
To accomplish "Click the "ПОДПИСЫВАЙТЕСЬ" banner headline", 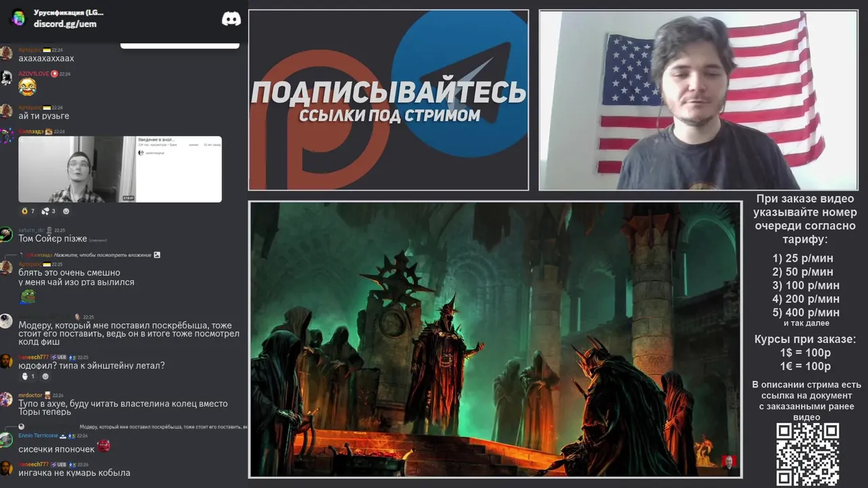I will (389, 92).
